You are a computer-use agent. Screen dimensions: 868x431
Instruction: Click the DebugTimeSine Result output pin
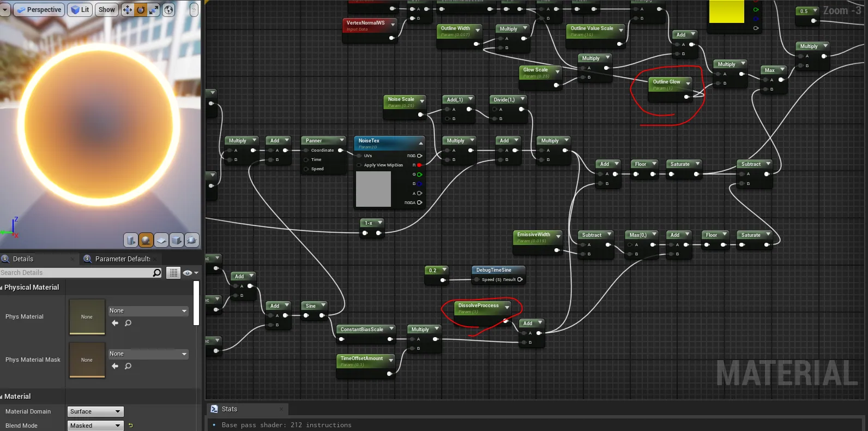coord(520,279)
